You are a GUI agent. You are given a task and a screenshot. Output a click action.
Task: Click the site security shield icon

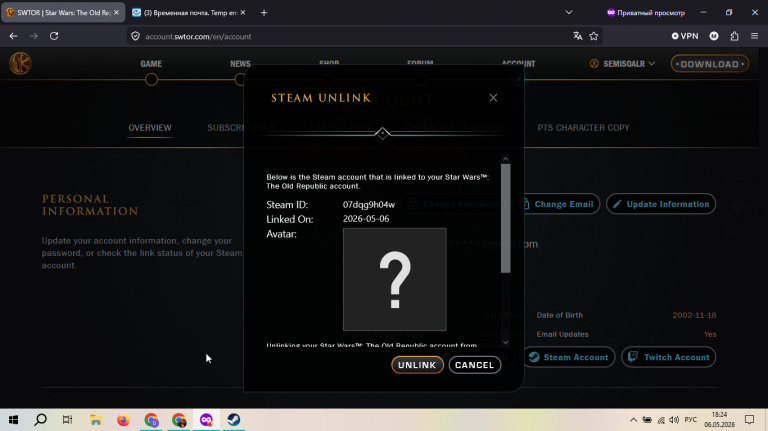click(x=136, y=36)
